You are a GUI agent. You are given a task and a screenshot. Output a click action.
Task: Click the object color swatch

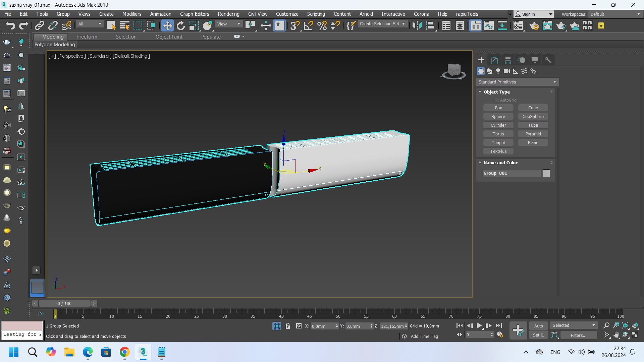546,173
